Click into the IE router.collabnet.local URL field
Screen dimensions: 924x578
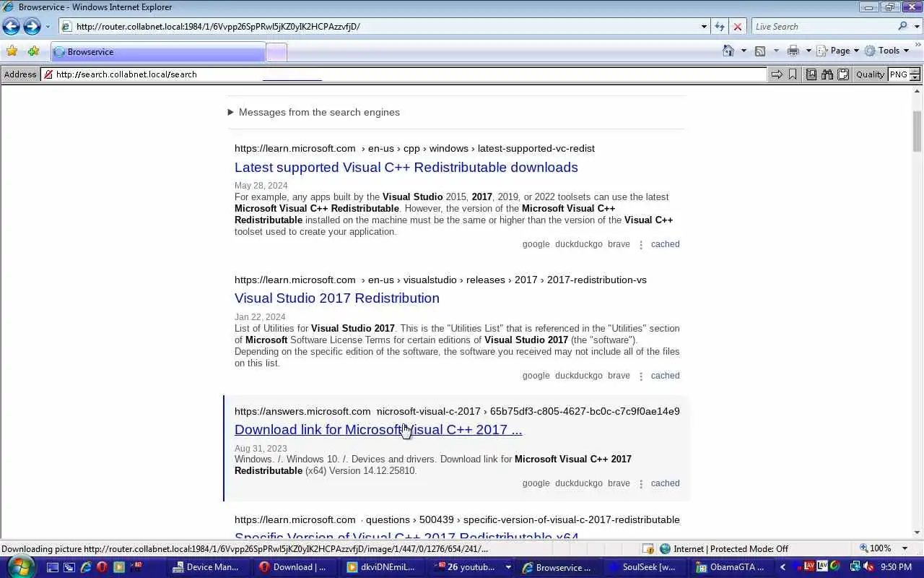coord(383,27)
